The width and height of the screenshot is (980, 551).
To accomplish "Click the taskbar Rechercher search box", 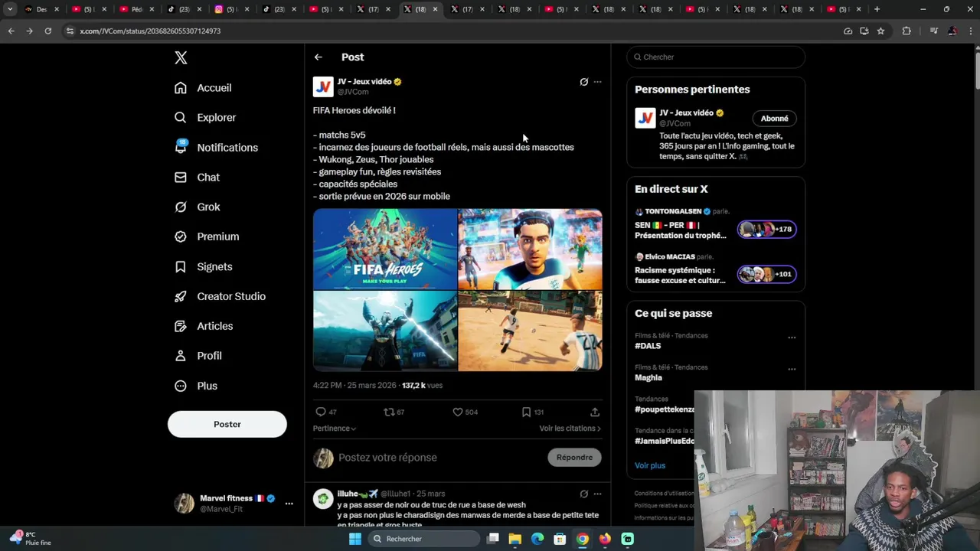I will (423, 539).
